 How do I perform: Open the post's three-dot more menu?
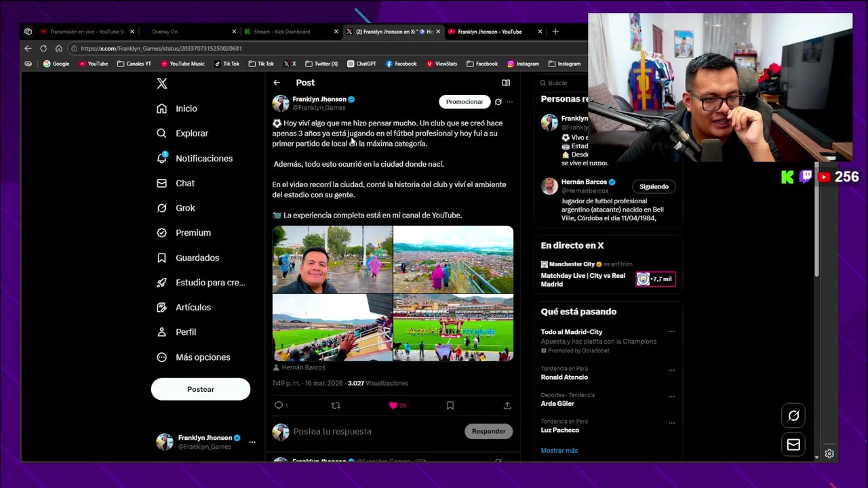[x=509, y=102]
